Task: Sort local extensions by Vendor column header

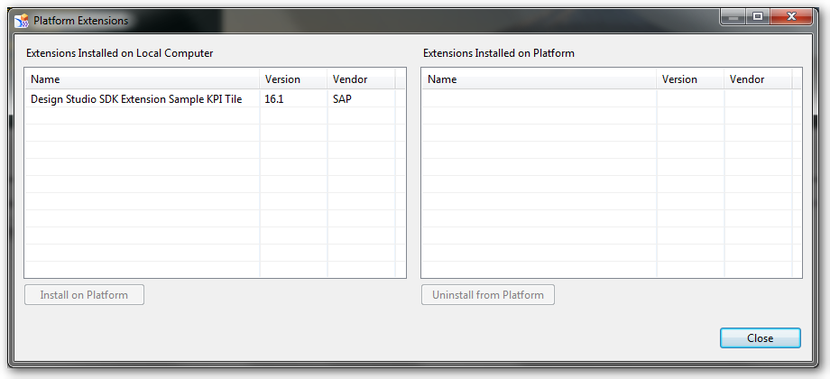Action: point(361,79)
